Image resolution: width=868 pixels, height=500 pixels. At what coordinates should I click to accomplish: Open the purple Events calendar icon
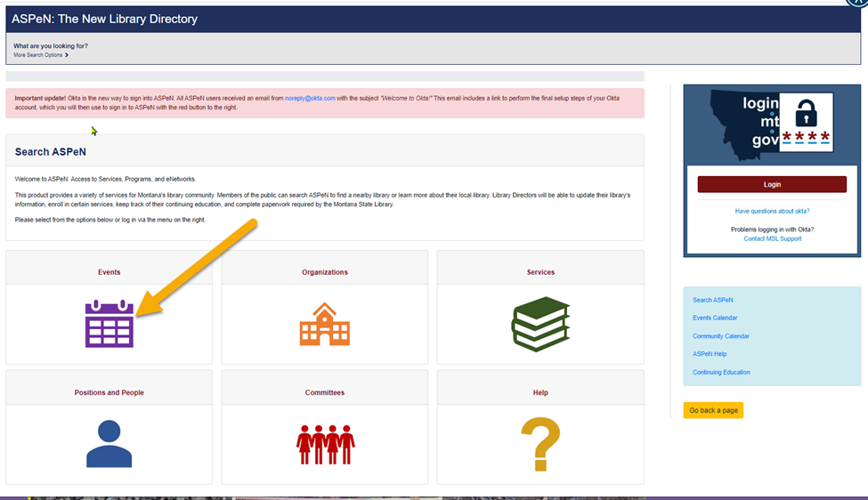click(109, 324)
